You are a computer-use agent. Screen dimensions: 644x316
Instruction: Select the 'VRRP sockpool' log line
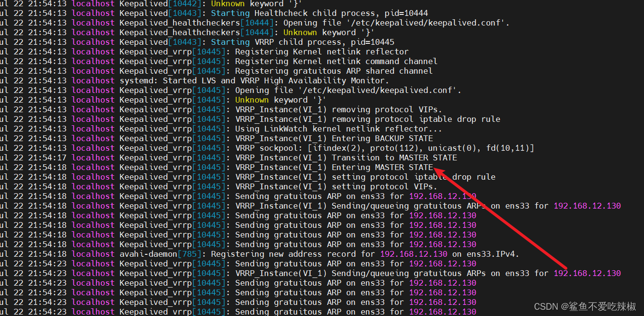(x=384, y=148)
